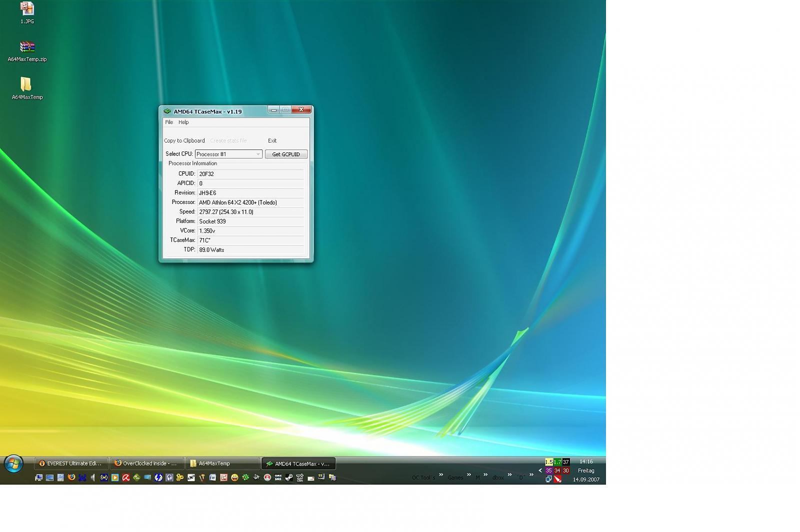Select the A64MaxTemp.zip archive icon
800x532 pixels.
tap(27, 51)
